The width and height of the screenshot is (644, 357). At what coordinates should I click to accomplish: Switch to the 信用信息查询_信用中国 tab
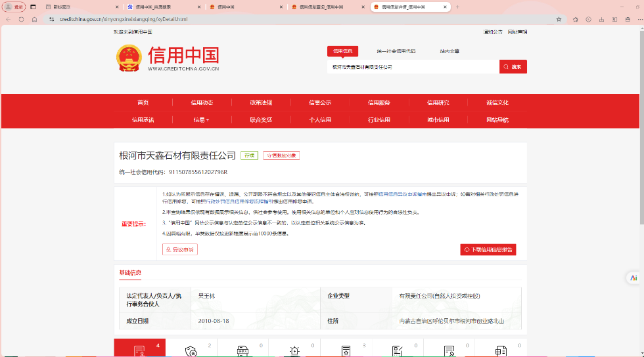(328, 7)
